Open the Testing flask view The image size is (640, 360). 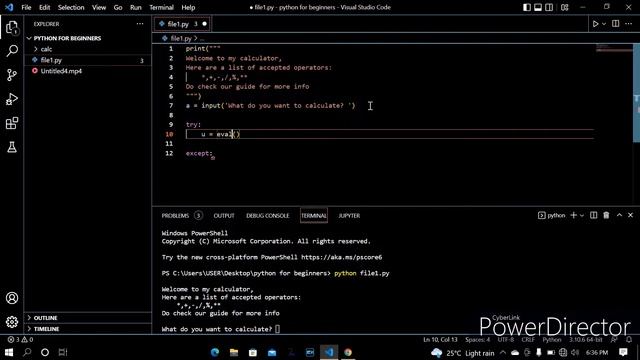(12, 147)
